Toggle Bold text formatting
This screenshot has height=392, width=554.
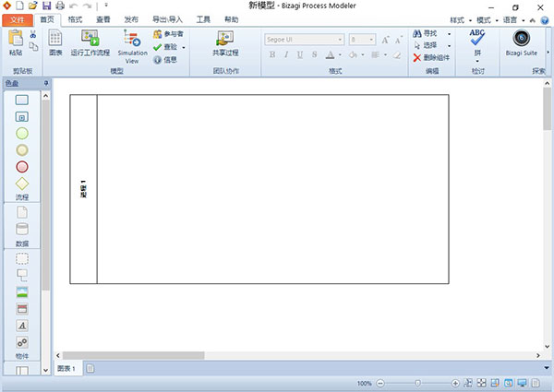click(273, 54)
